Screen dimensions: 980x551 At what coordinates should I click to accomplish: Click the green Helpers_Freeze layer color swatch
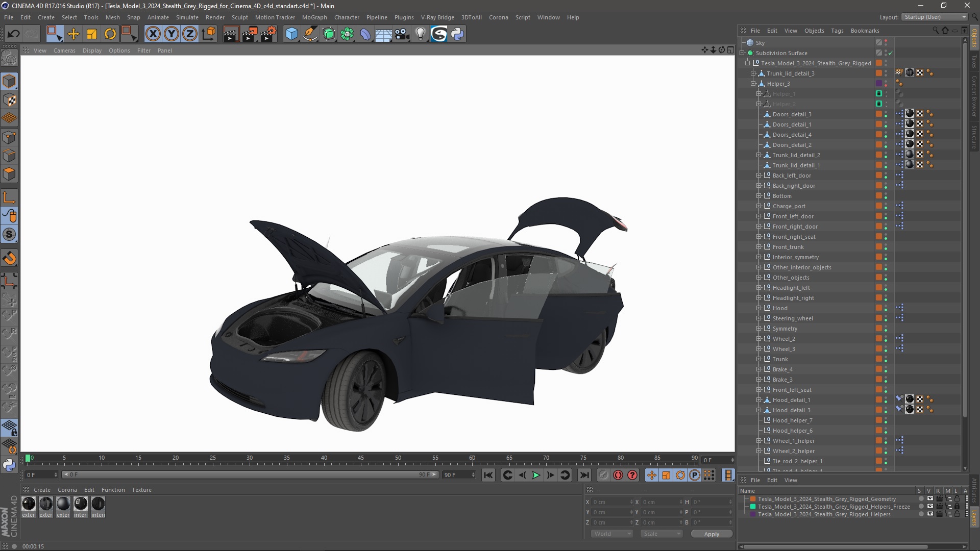753,507
